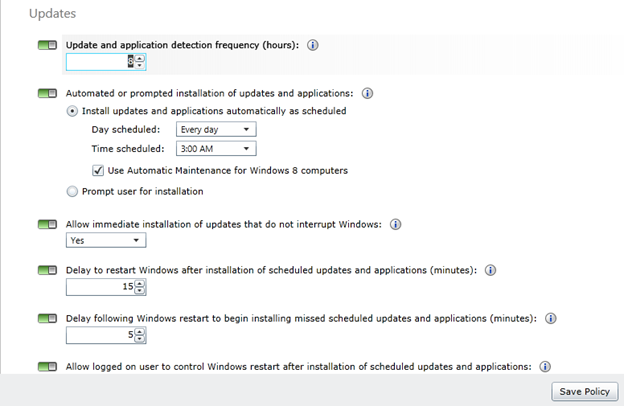Image resolution: width=624 pixels, height=406 pixels.
Task: Show info for delay following Windows restart
Action: [550, 318]
